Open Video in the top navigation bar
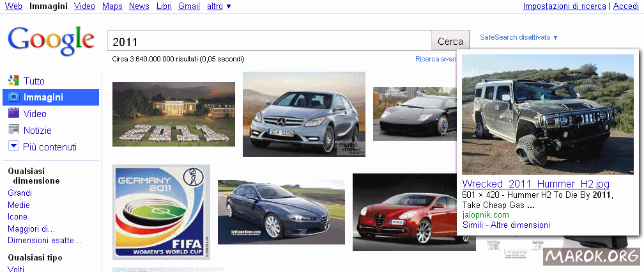Image resolution: width=644 pixels, height=272 pixels. click(84, 6)
